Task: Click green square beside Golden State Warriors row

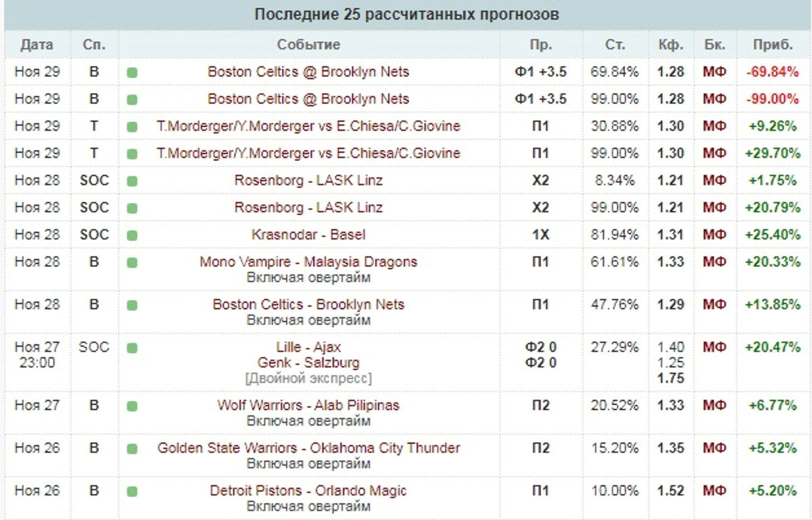Action: [x=132, y=449]
